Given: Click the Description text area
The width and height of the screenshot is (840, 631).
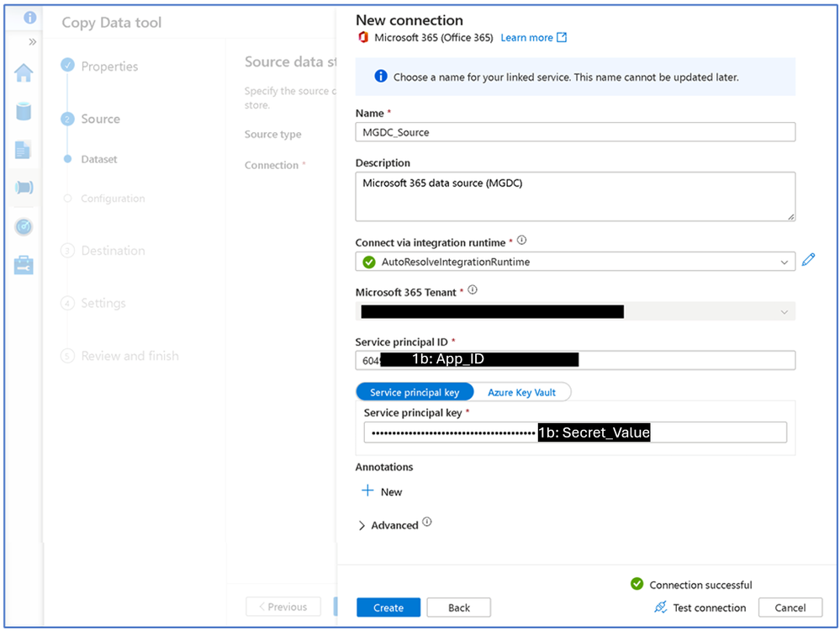Looking at the screenshot, I should tap(575, 196).
